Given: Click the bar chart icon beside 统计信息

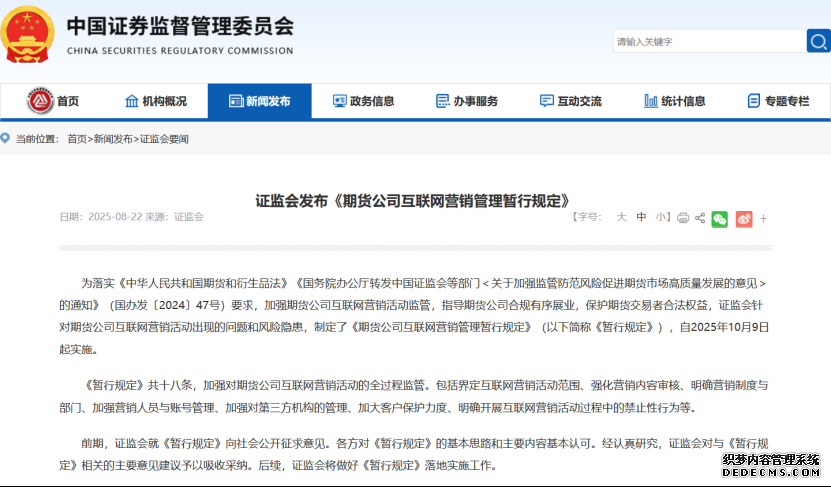Looking at the screenshot, I should point(651,101).
